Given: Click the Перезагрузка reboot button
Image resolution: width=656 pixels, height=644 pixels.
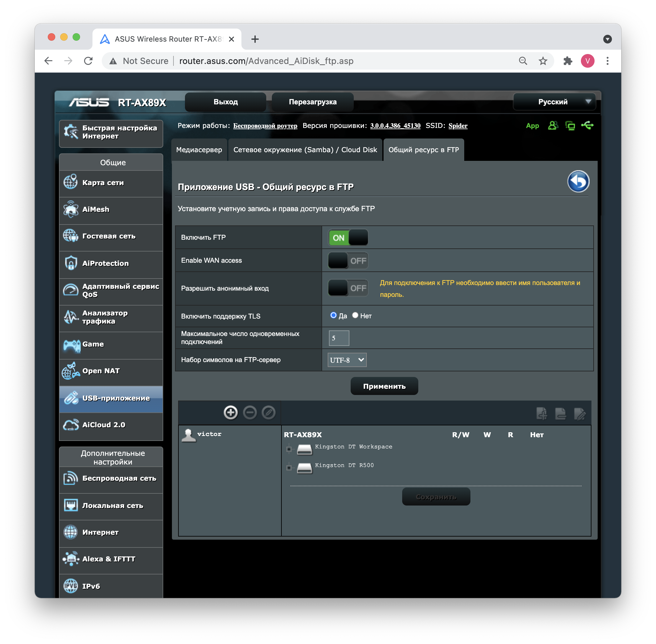Looking at the screenshot, I should [x=312, y=102].
